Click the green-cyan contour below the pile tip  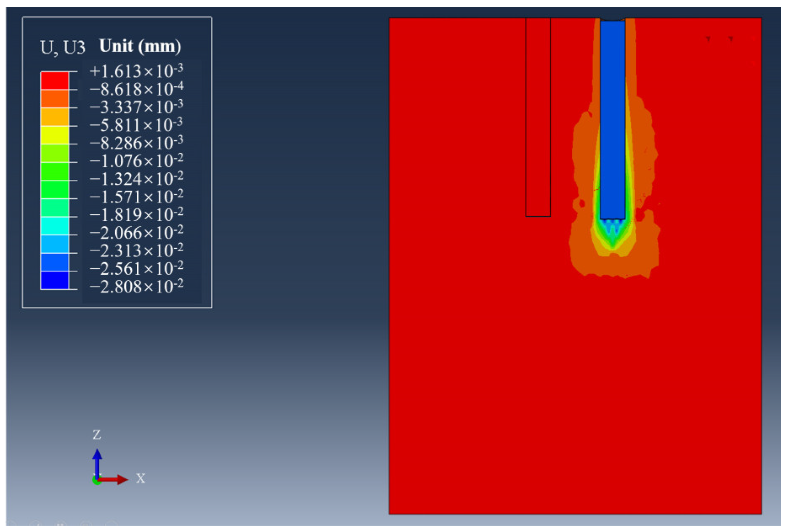(x=613, y=234)
